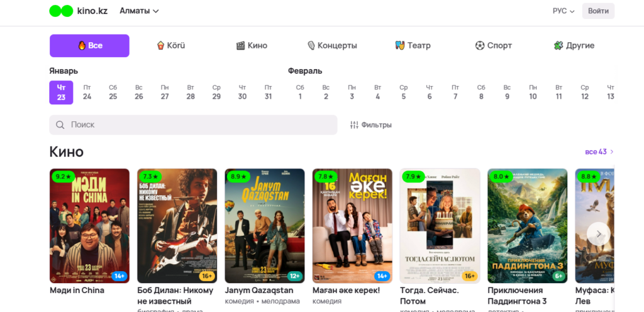644x312 pixels.
Task: Click the Маған әке керек! title link
Action: coord(347,290)
